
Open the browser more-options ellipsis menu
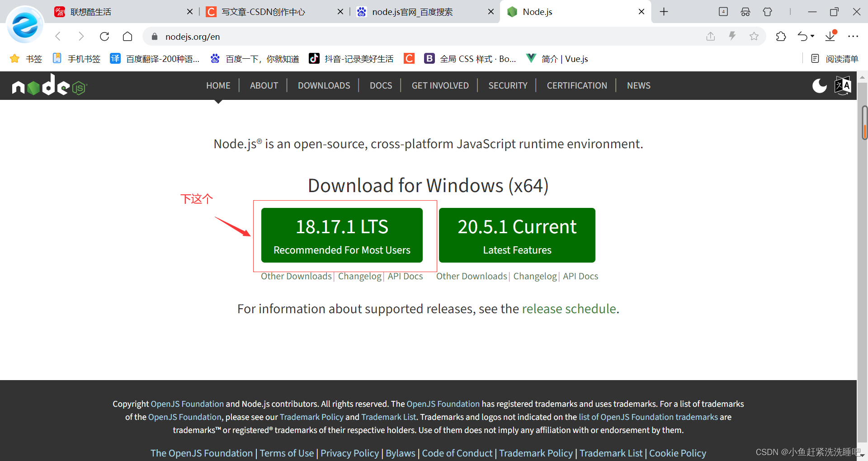pyautogui.click(x=854, y=36)
